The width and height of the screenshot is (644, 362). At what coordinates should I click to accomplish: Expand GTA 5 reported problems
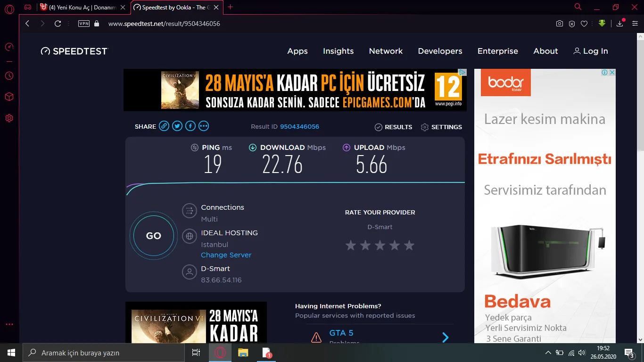coord(445,337)
